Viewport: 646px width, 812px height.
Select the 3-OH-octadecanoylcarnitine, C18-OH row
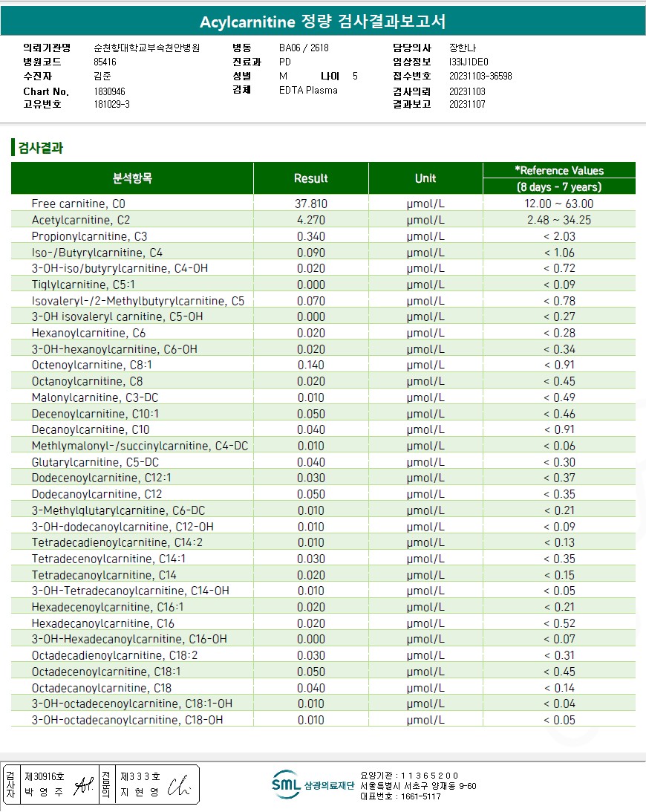click(323, 720)
